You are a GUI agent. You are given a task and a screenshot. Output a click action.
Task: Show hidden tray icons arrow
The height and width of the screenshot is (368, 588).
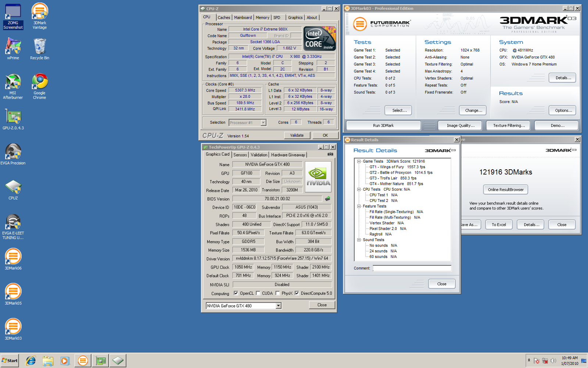click(529, 360)
